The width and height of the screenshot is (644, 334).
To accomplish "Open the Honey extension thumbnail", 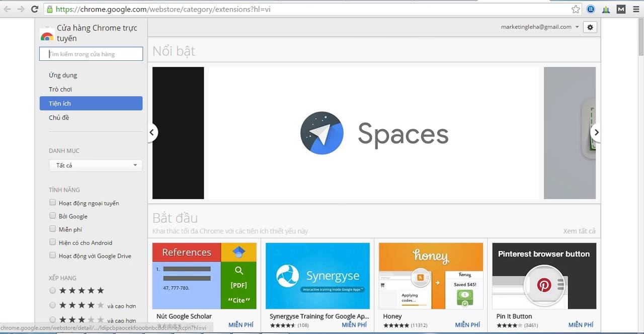I will [x=431, y=276].
